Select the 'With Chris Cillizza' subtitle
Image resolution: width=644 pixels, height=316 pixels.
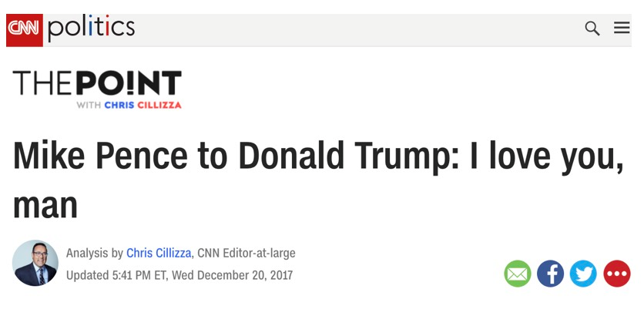point(129,105)
